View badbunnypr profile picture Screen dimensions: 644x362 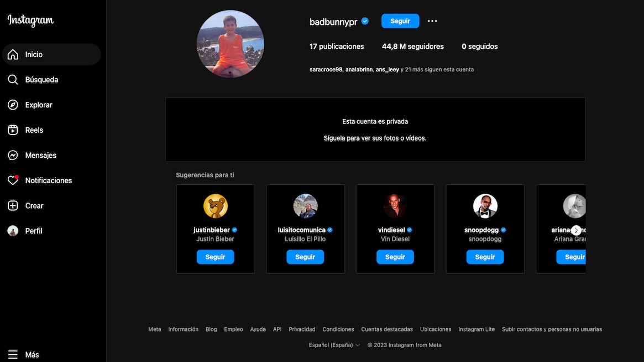click(x=231, y=44)
